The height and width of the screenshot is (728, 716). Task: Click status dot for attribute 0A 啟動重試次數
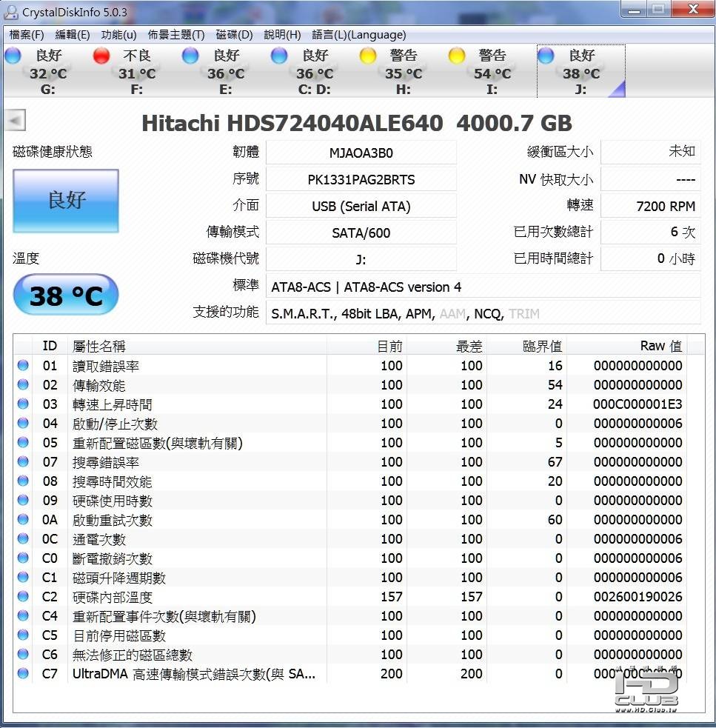tap(23, 520)
